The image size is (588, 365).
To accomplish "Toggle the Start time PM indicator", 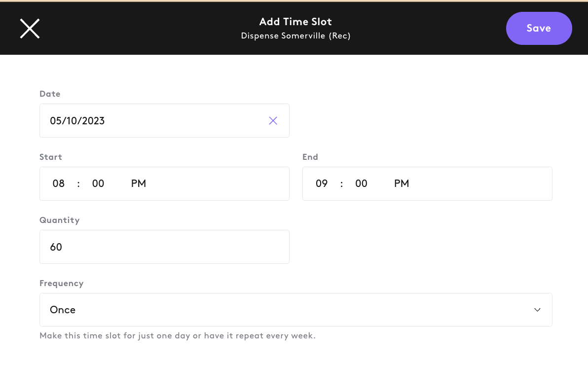I will pyautogui.click(x=139, y=183).
